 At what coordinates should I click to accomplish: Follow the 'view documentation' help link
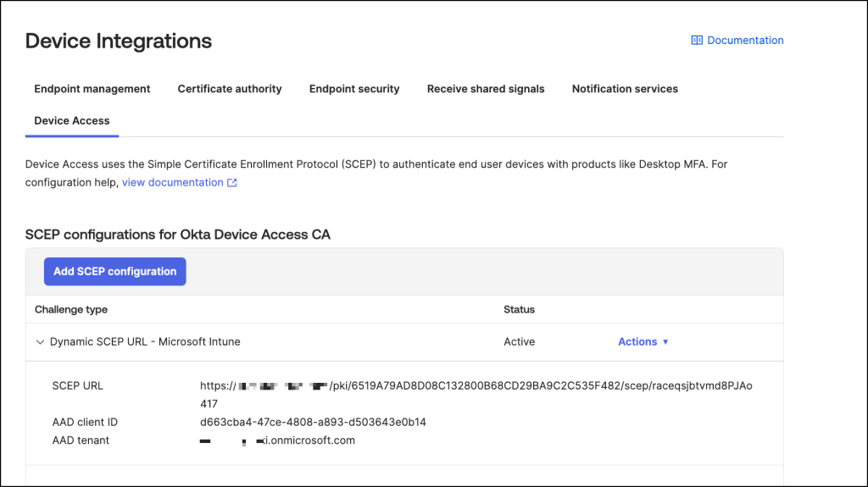173,183
